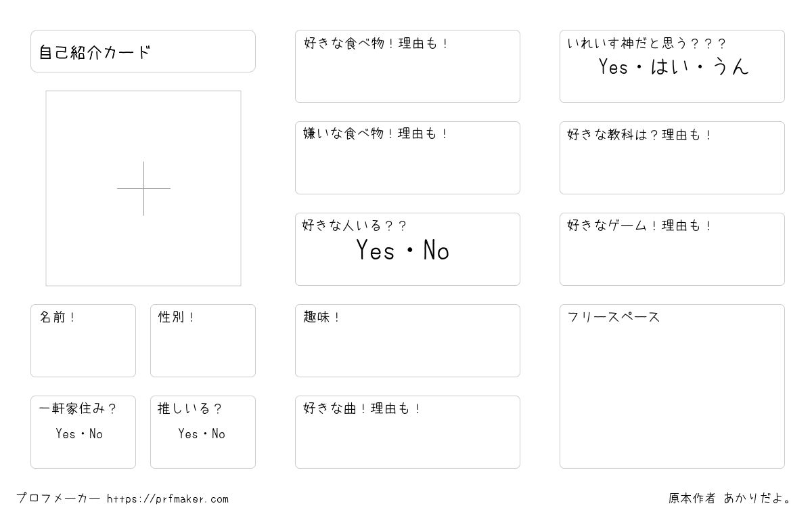Click the 性別！ gender field
The image size is (812, 508).
tap(203, 341)
